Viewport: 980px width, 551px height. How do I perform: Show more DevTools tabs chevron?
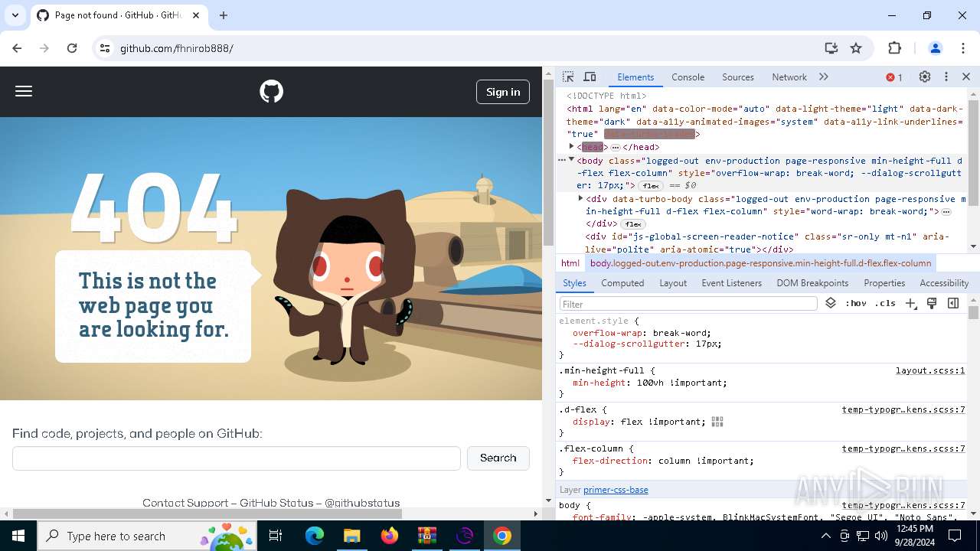[x=824, y=77]
